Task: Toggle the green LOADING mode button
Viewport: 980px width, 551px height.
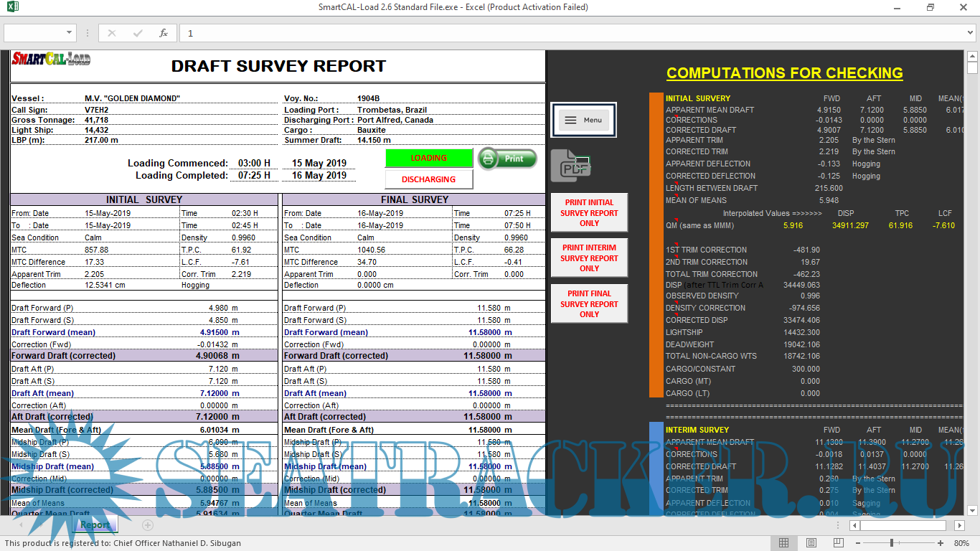Action: coord(428,158)
